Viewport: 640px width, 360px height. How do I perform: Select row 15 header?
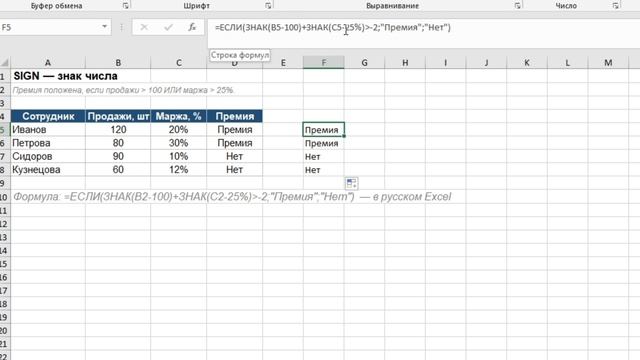coord(4,264)
